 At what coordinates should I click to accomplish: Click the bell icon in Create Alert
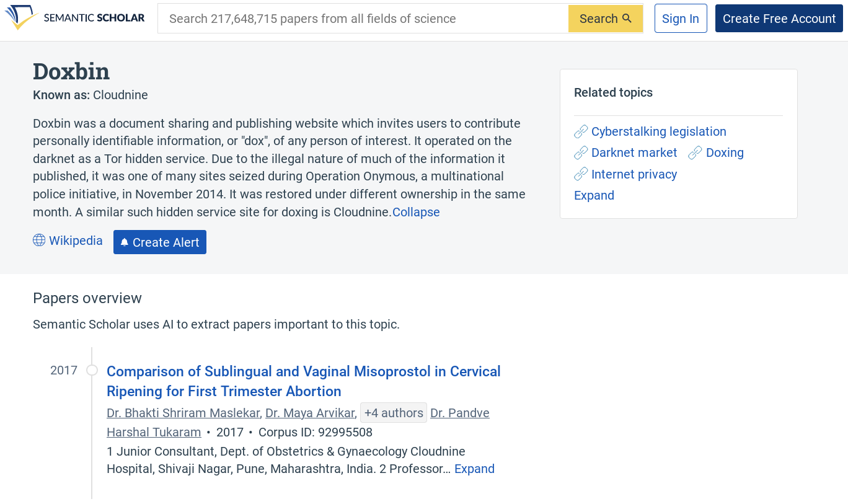point(125,242)
